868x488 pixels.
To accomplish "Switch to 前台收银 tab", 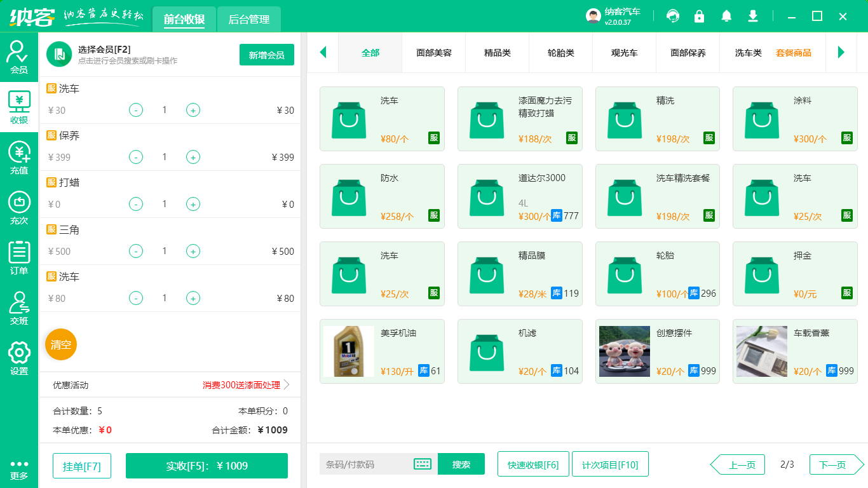I will (x=184, y=19).
